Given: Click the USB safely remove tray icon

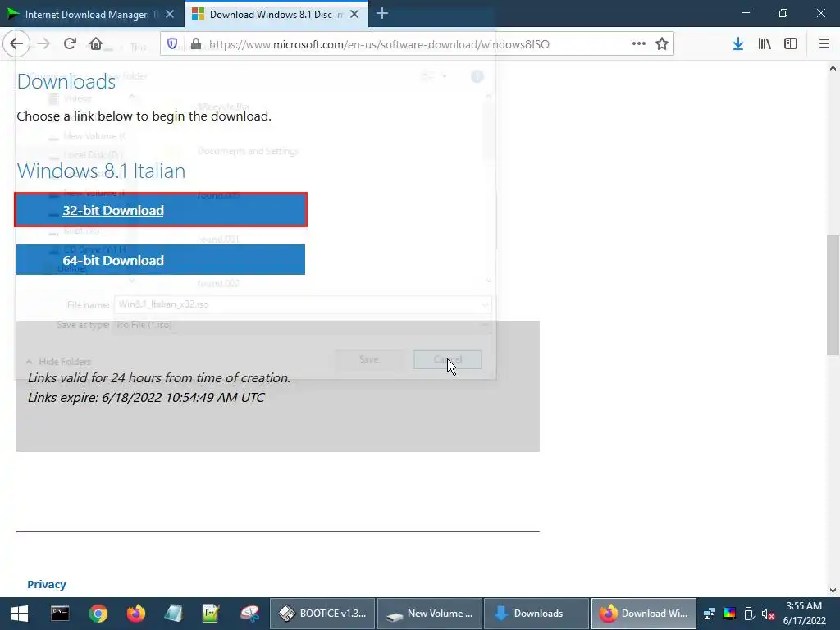Looking at the screenshot, I should [x=749, y=614].
